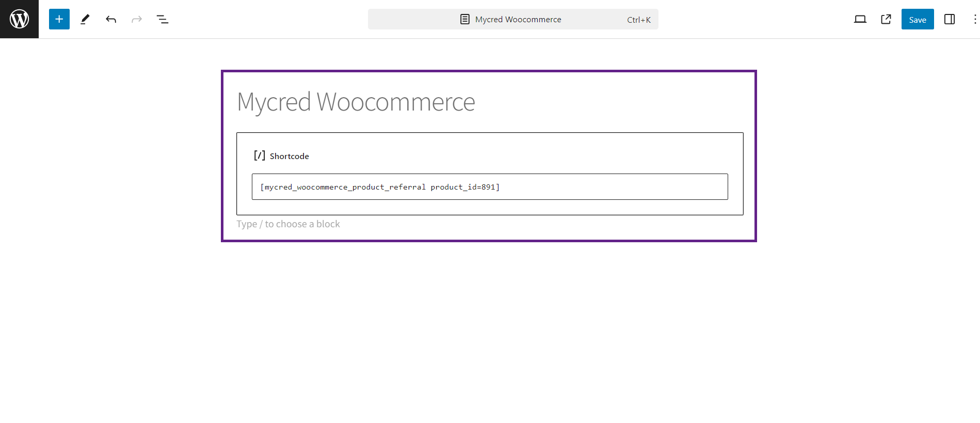Click the 'Type / to choose a block' placeholder
Screen dimensions: 980x423
[288, 224]
